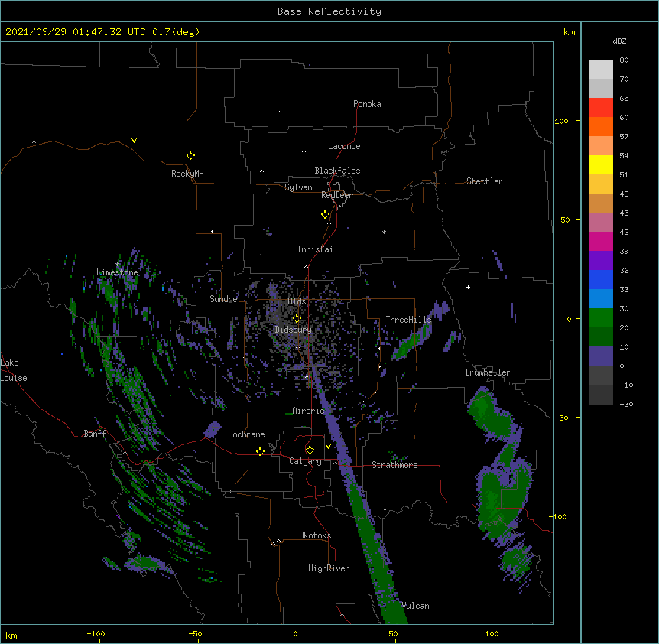This screenshot has width=659, height=644.
Task: Click the Sylvan label
Action: tap(298, 187)
